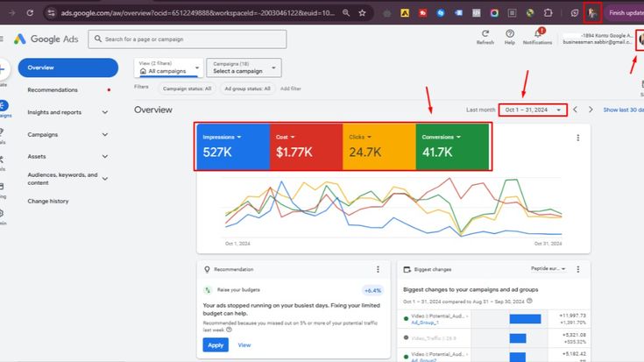Viewport: 644px width, 362px height.
Task: Click Show last 30 days link
Action: point(623,110)
